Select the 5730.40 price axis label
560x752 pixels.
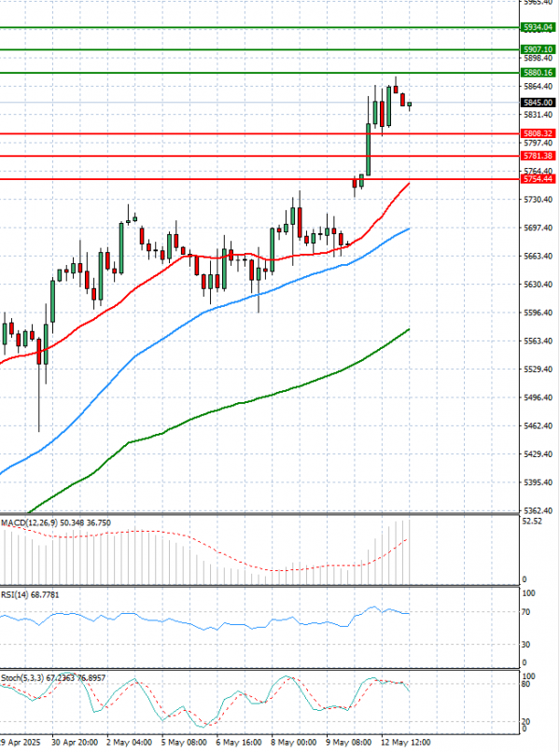[538, 200]
